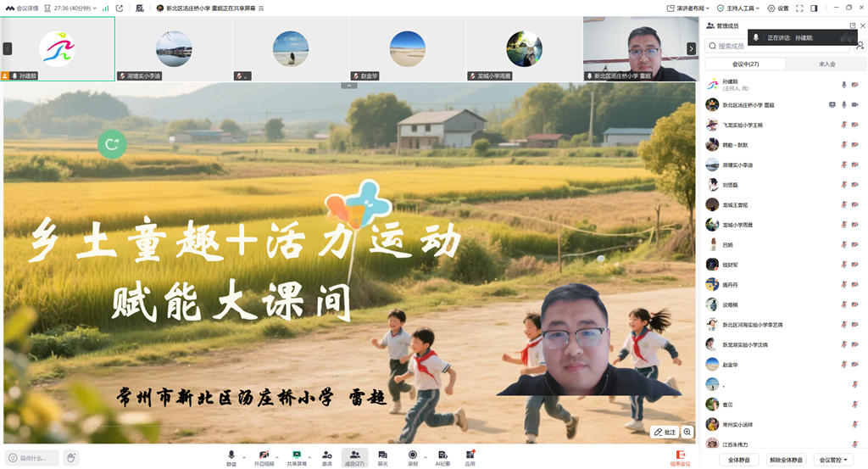This screenshot has height=469, width=868.
Task: Expand share options arrow beside 共享屏幕
Action: coord(309,457)
